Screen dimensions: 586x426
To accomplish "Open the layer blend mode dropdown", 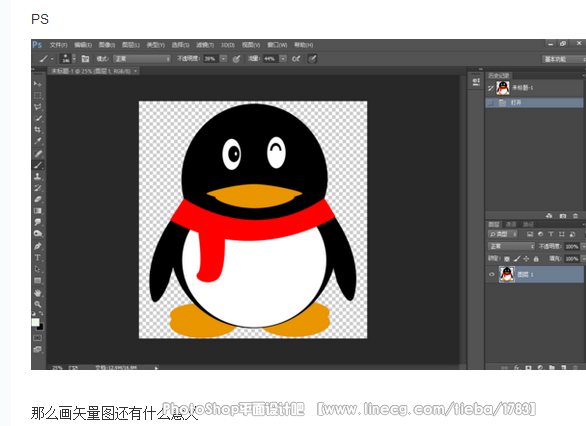I will coord(511,247).
